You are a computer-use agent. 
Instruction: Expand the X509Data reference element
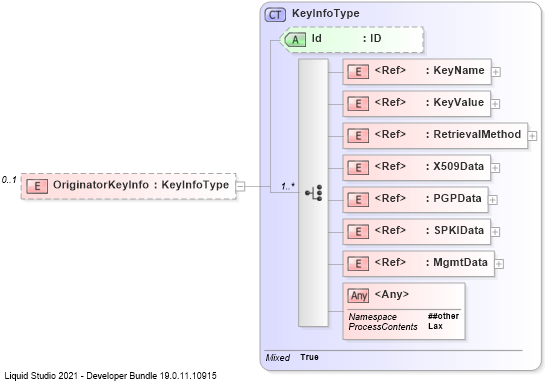click(495, 168)
